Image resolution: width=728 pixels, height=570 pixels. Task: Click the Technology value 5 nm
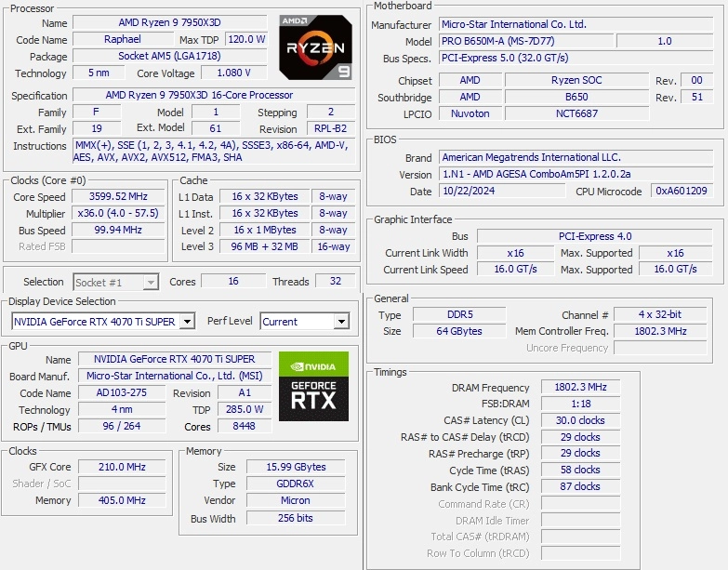pos(99,73)
